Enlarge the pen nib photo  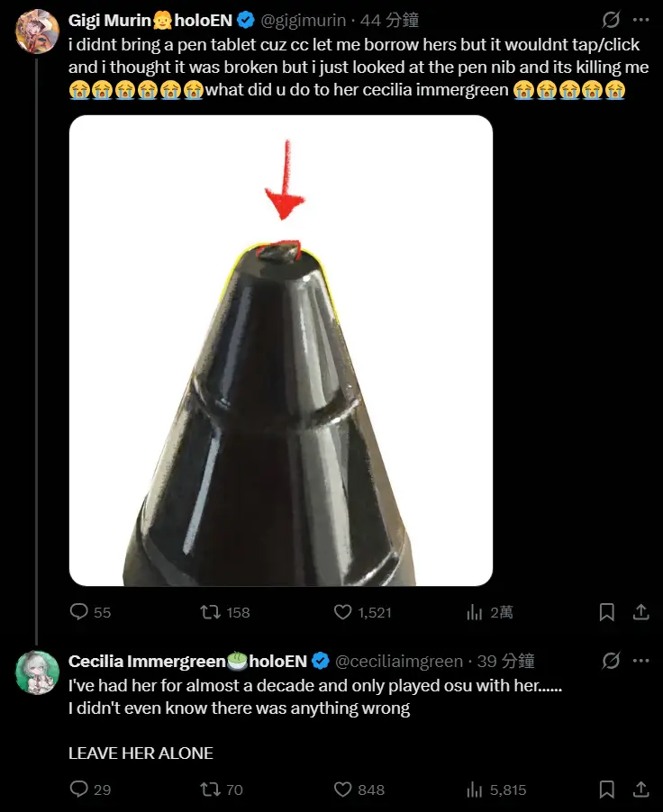[281, 351]
